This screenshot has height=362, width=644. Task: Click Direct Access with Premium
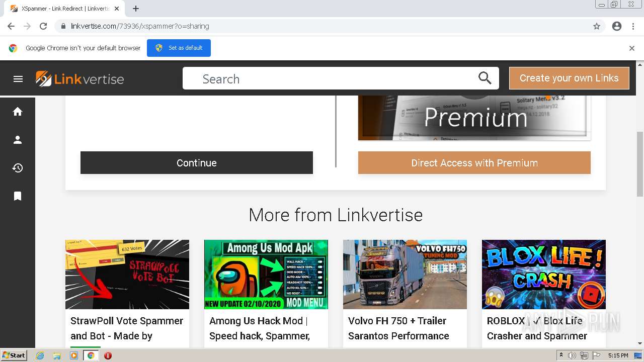pyautogui.click(x=474, y=163)
